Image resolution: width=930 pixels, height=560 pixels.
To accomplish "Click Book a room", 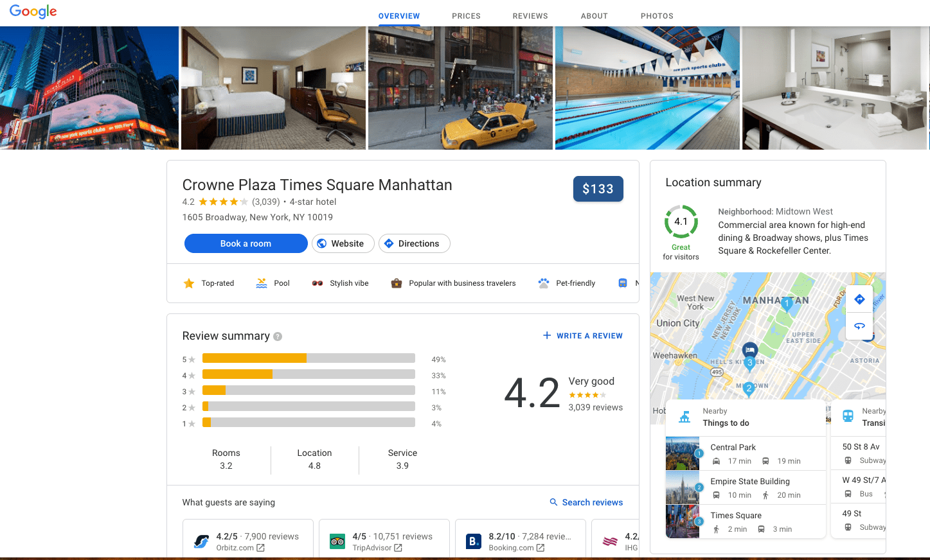I will [x=246, y=243].
